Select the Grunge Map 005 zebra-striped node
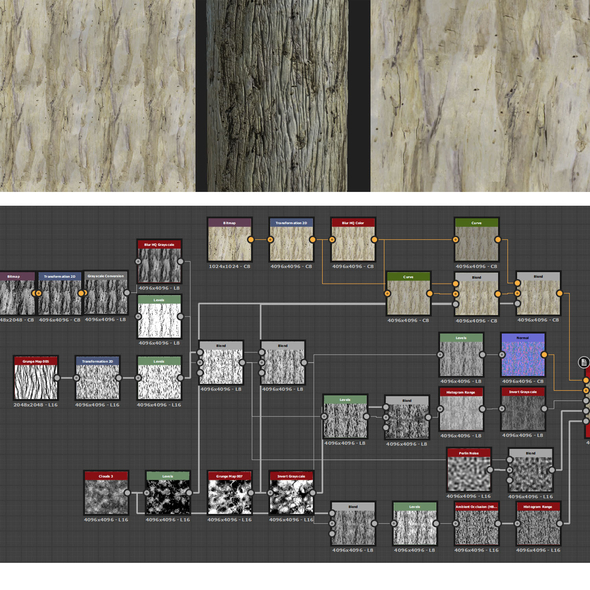 tap(36, 378)
